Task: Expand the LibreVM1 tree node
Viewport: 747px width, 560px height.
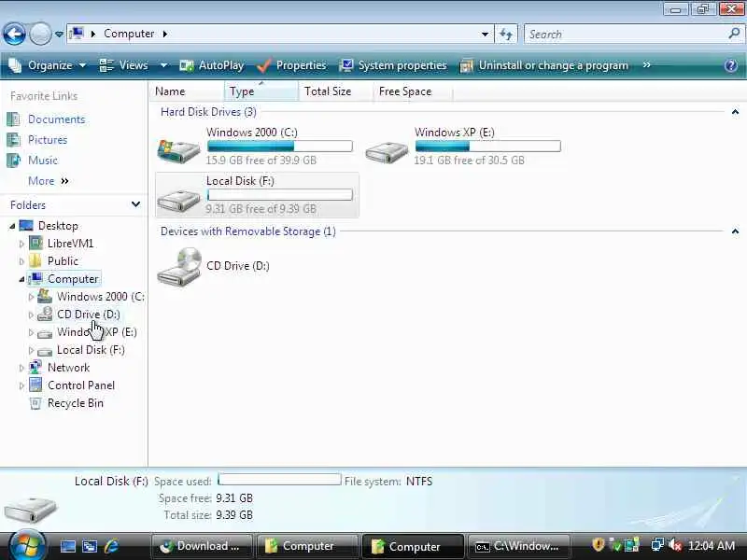Action: pos(21,244)
